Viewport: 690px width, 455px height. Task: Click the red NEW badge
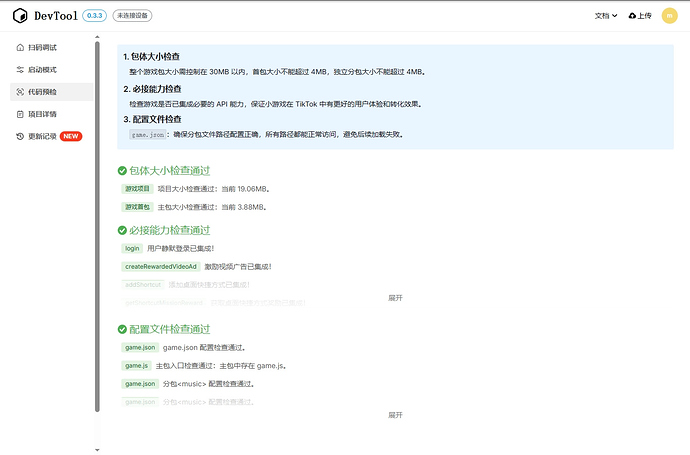(71, 136)
